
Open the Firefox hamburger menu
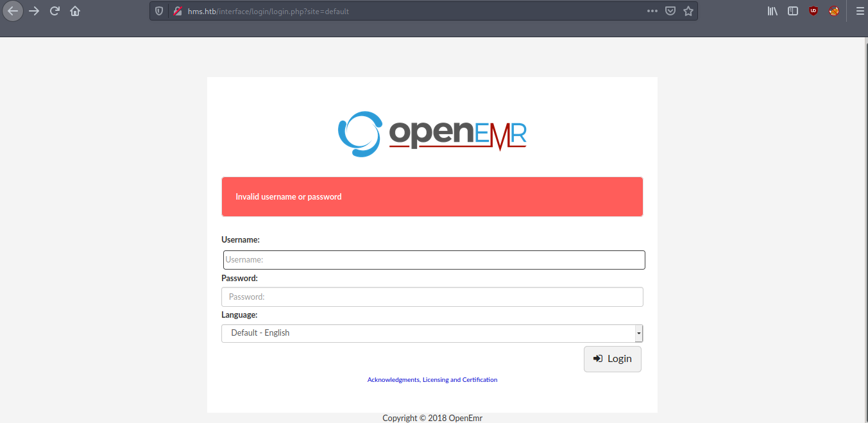[860, 11]
